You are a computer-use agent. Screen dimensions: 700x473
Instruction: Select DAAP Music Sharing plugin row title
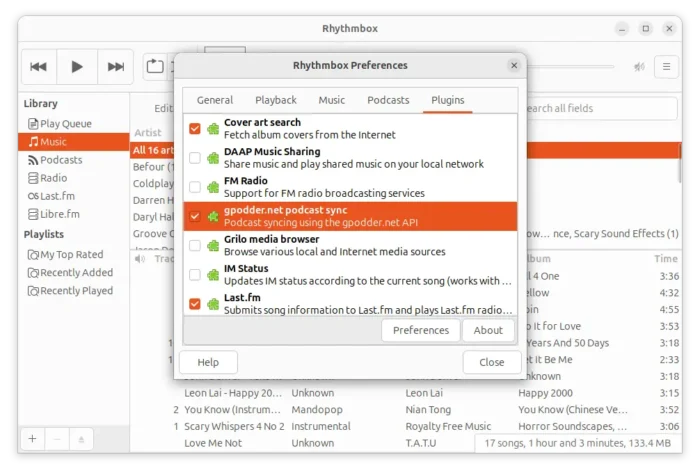272,152
